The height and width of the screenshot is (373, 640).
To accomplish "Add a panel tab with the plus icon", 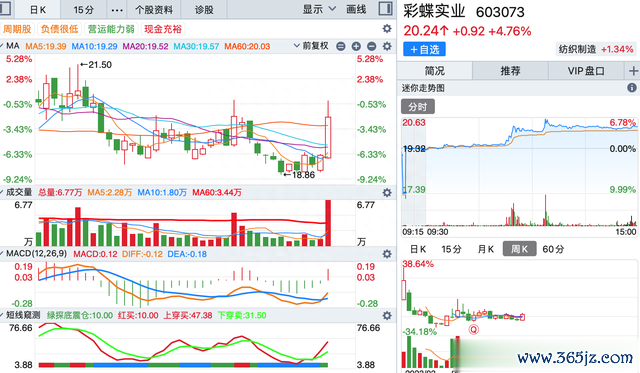I will (633, 71).
